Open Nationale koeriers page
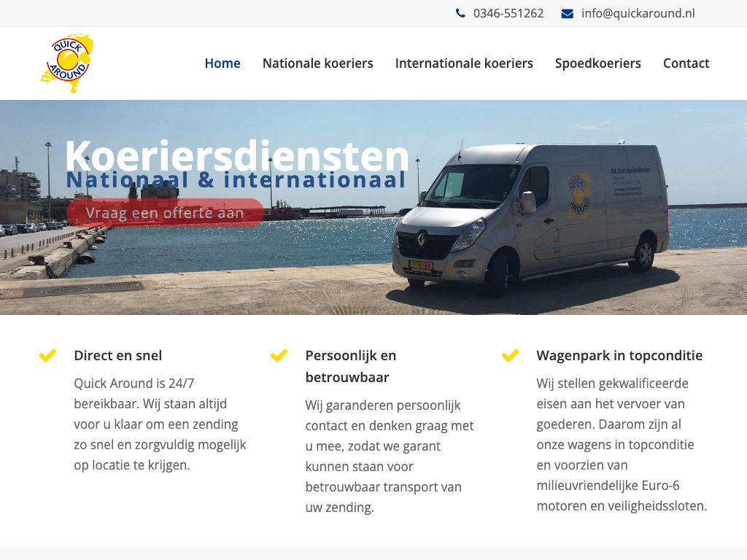Viewport: 747px width, 560px height. [318, 63]
